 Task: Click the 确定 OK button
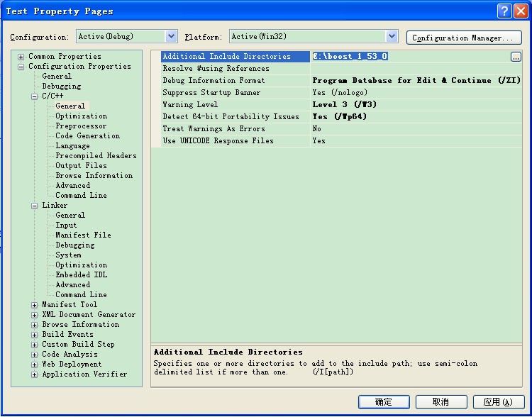pyautogui.click(x=384, y=402)
